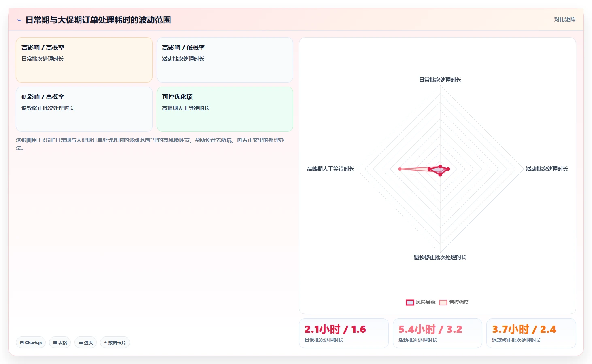
Task: Click 日常批次处理时长 text in the yellow card
Action: 43,59
